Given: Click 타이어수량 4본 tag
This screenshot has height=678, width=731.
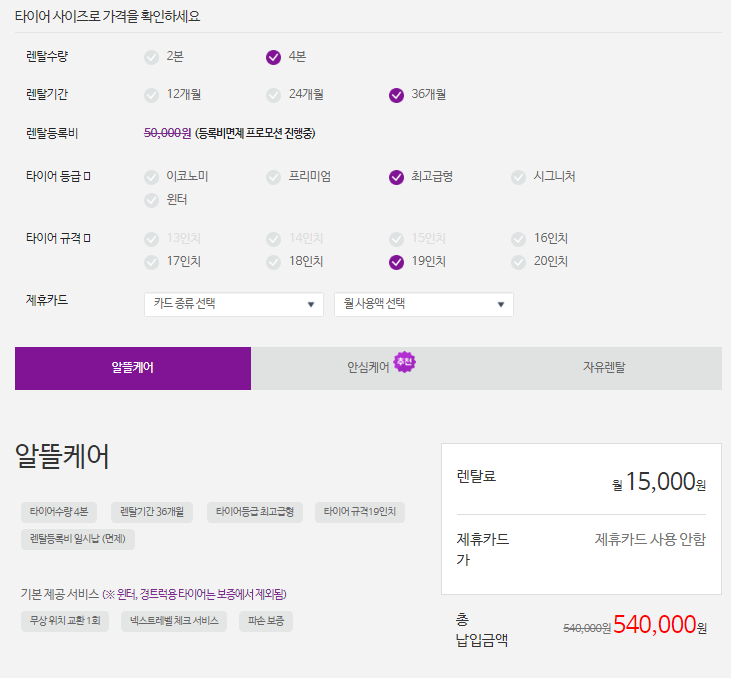Looking at the screenshot, I should tap(59, 512).
